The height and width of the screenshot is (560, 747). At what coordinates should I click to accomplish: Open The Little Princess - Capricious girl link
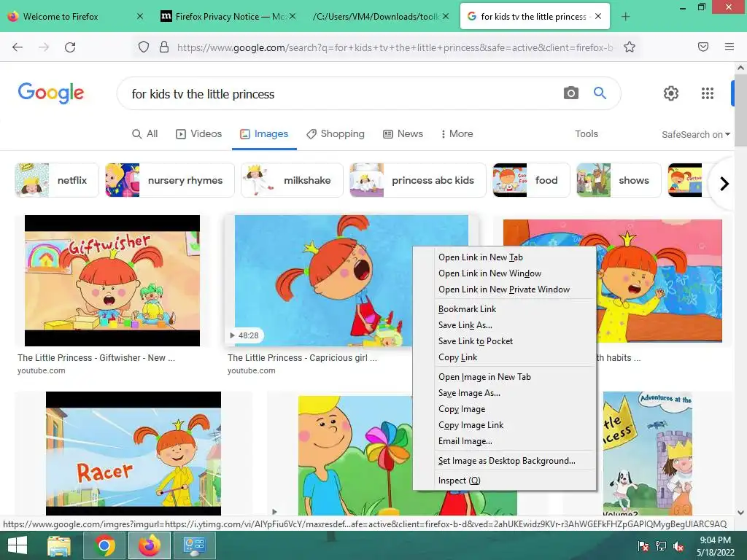click(x=302, y=357)
